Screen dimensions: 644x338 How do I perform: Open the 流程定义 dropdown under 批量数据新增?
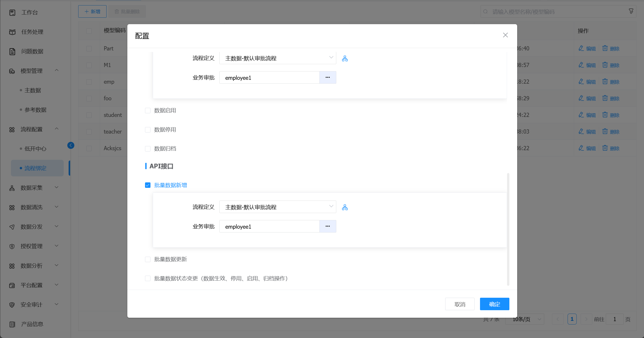pos(277,207)
